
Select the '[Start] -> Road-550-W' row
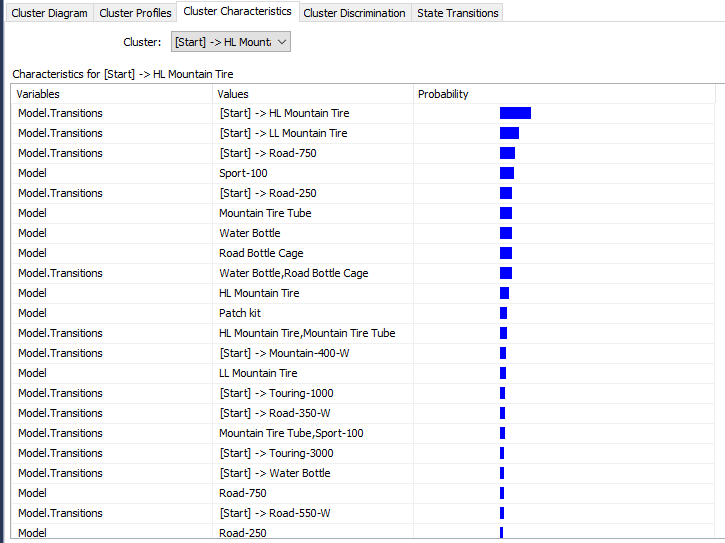pos(274,513)
